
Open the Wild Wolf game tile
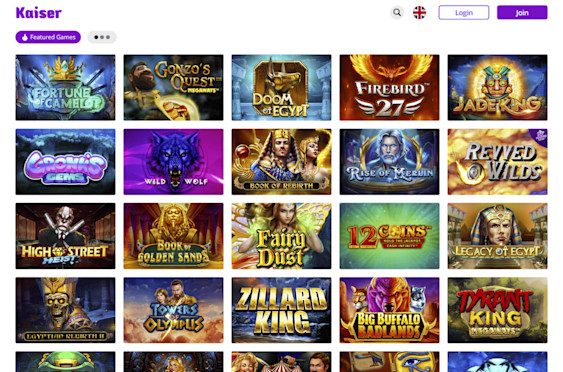pos(173,162)
